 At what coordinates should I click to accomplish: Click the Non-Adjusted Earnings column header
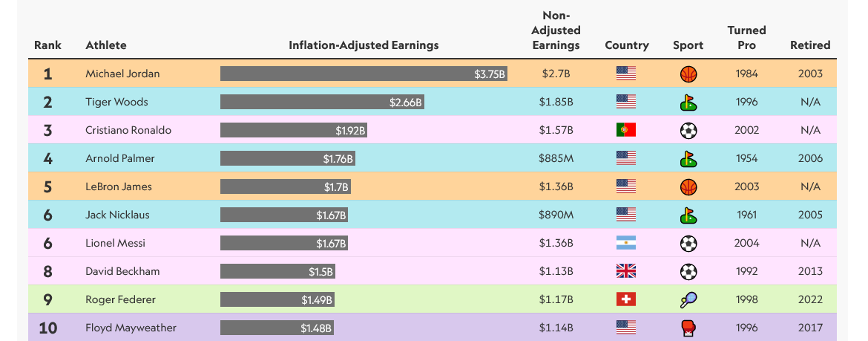(556, 30)
